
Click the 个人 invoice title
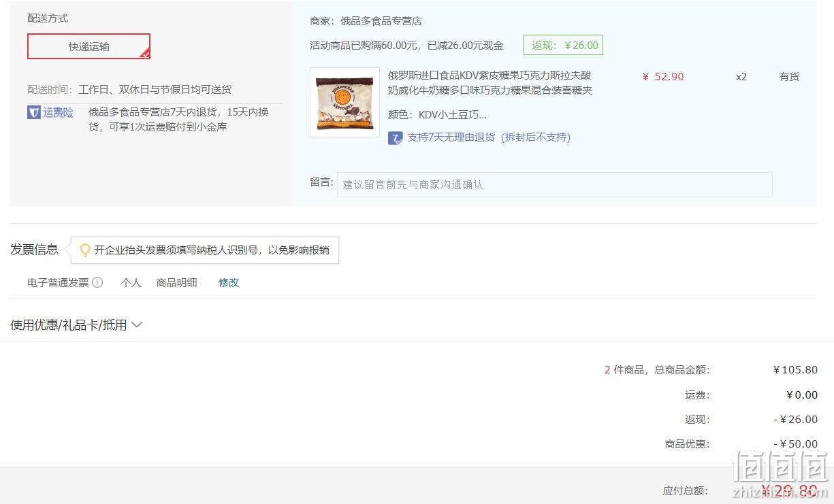coord(131,282)
